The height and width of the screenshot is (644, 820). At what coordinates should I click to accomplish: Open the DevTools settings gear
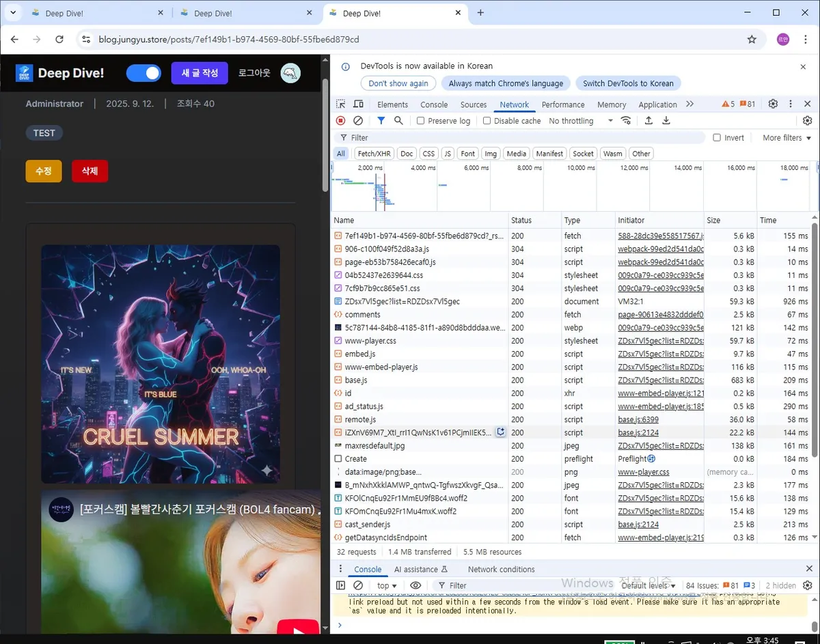click(772, 104)
